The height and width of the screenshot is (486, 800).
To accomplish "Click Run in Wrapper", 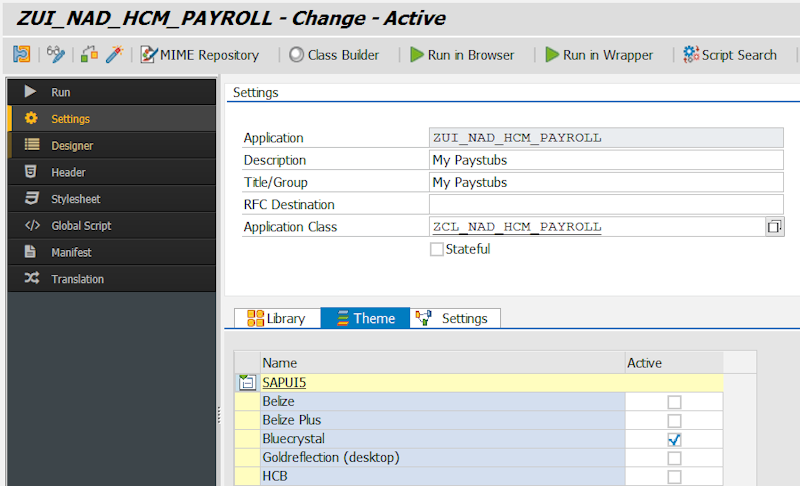I will [598, 55].
